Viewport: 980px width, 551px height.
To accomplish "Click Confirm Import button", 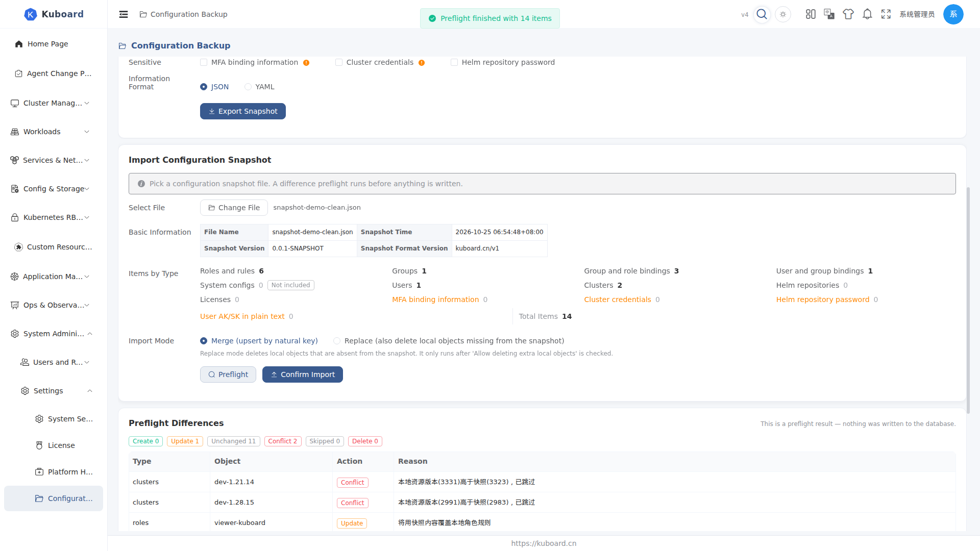I will (303, 374).
